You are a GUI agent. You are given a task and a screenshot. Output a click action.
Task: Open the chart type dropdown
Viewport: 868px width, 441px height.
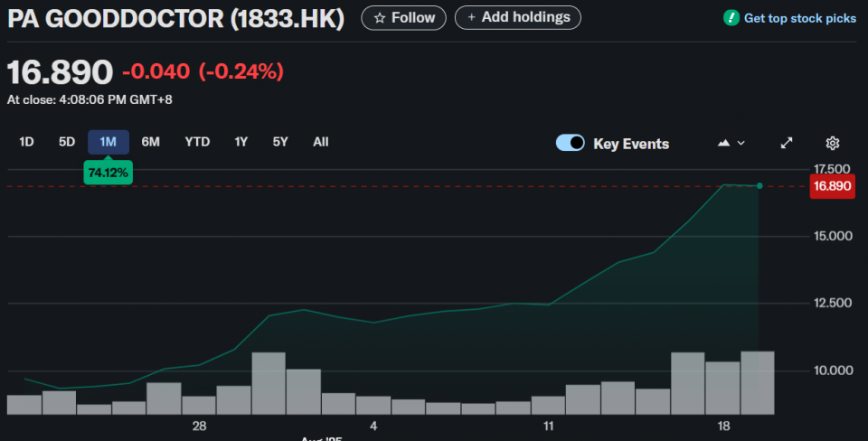click(731, 144)
